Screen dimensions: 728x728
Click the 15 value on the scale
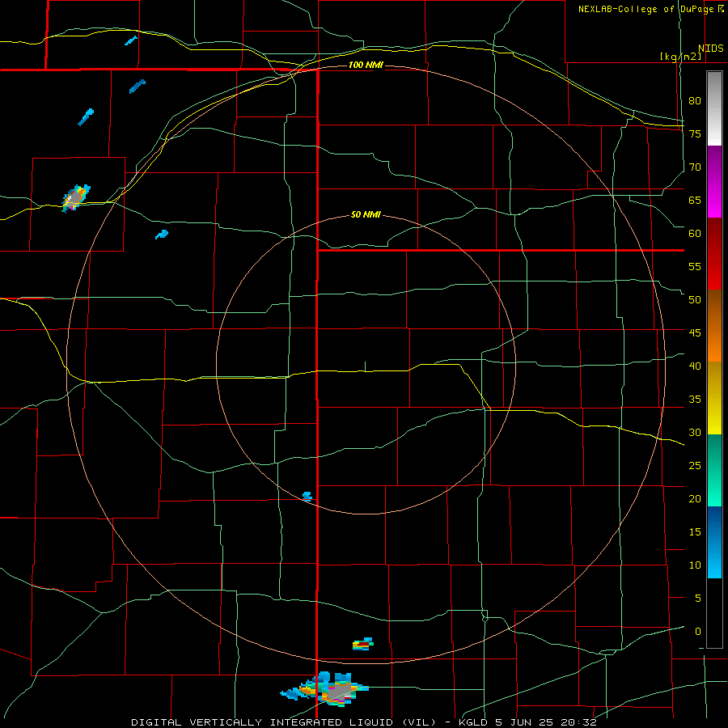pos(695,531)
